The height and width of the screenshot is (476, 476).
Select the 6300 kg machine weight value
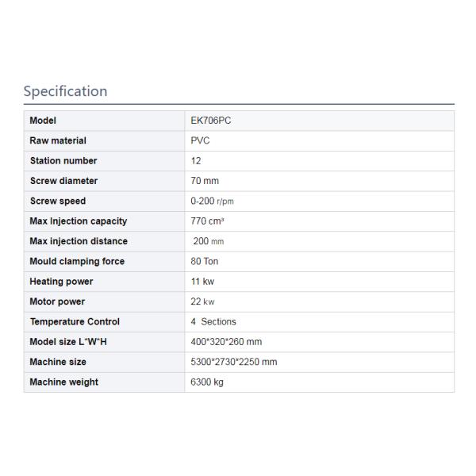(x=207, y=382)
